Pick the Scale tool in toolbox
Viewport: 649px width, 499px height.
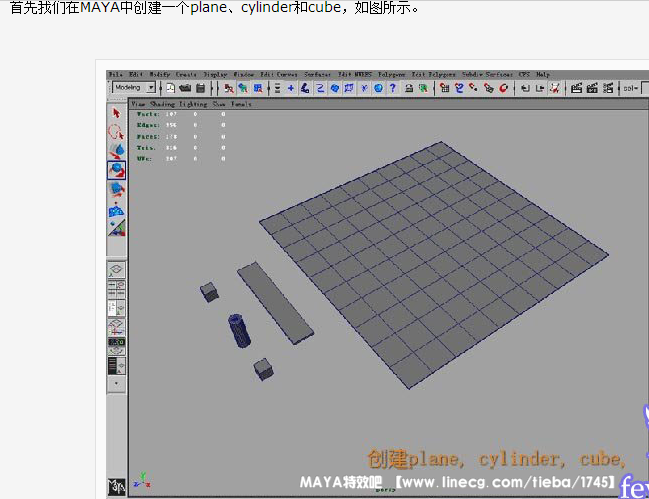(x=117, y=190)
